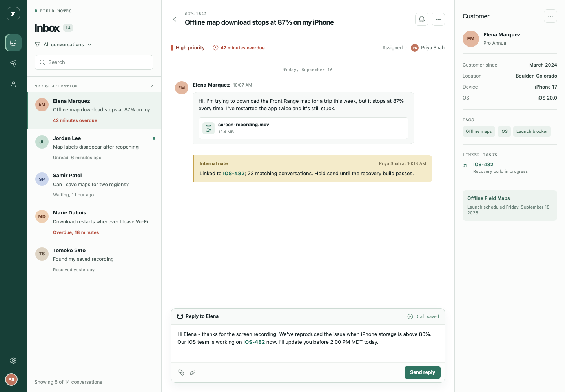Click Send reply button
The height and width of the screenshot is (392, 565).
(x=423, y=372)
